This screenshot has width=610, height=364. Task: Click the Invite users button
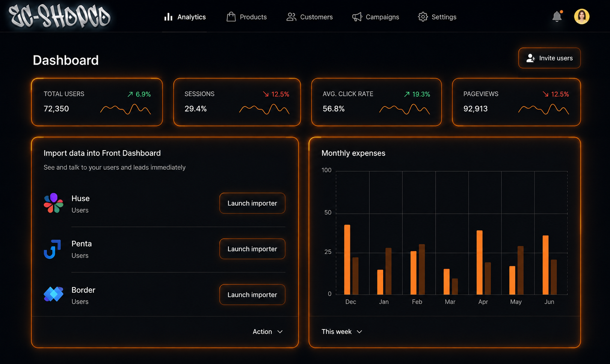coord(550,58)
